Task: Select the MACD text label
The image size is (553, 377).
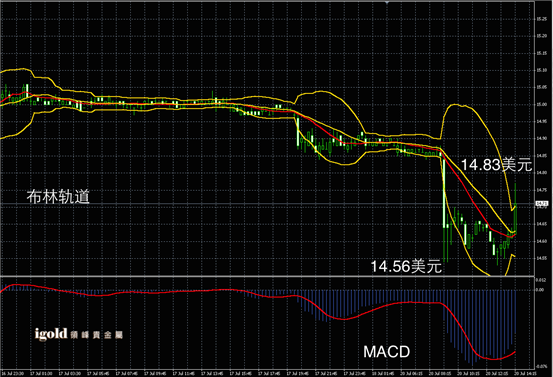Action: (387, 352)
